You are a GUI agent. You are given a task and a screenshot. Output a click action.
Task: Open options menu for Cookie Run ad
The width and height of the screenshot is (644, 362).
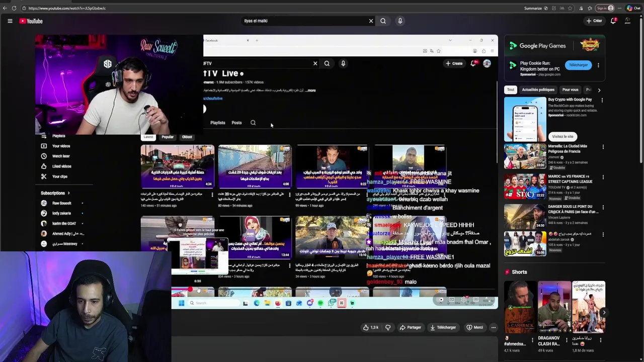point(598,65)
